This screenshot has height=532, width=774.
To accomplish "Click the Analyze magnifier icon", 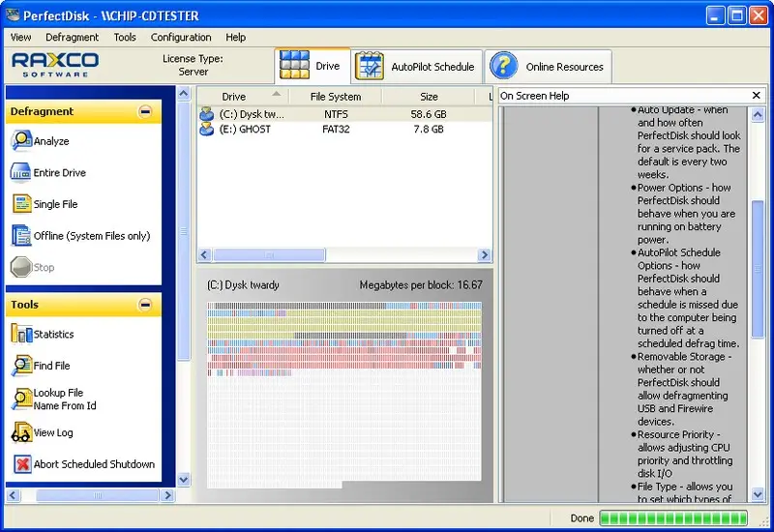I will pyautogui.click(x=20, y=141).
